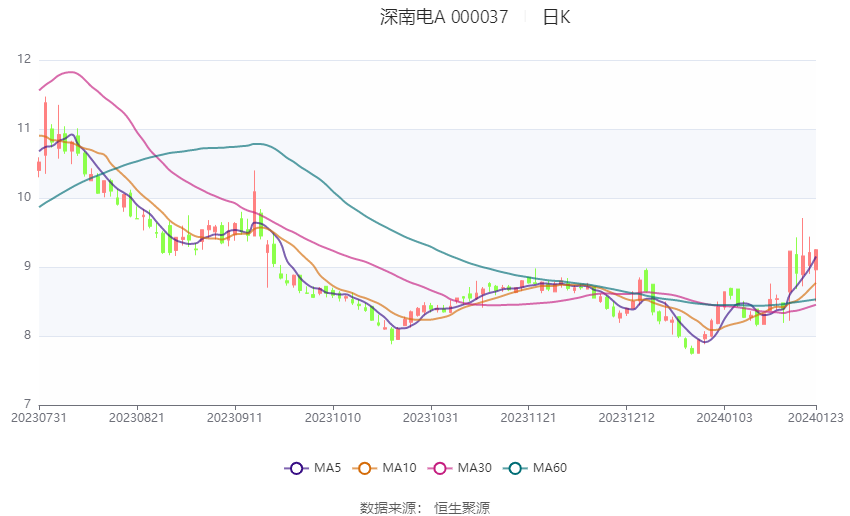The height and width of the screenshot is (516, 850).
Task: Click the y-axis value 8
Action: 27,335
